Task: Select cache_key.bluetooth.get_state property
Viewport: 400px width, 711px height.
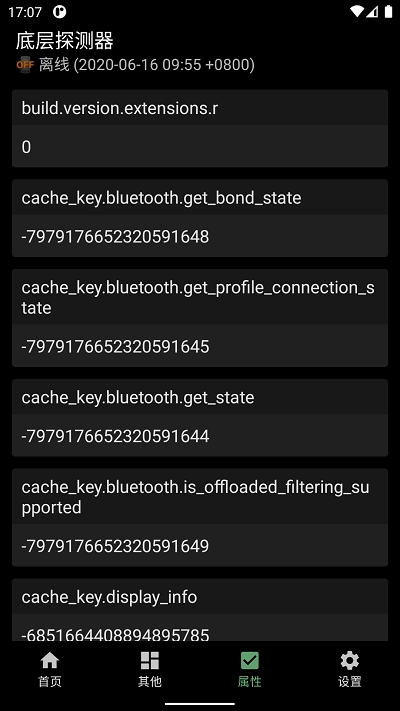Action: coord(138,398)
